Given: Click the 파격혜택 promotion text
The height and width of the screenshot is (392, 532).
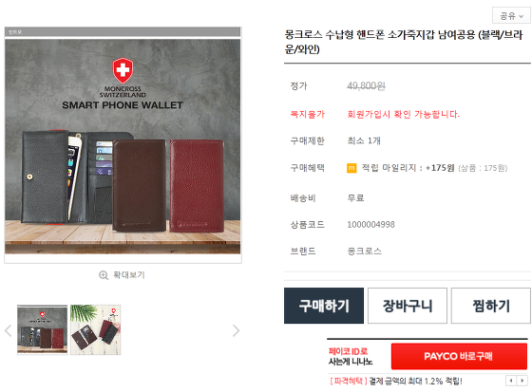Looking at the screenshot, I should click(x=349, y=382).
